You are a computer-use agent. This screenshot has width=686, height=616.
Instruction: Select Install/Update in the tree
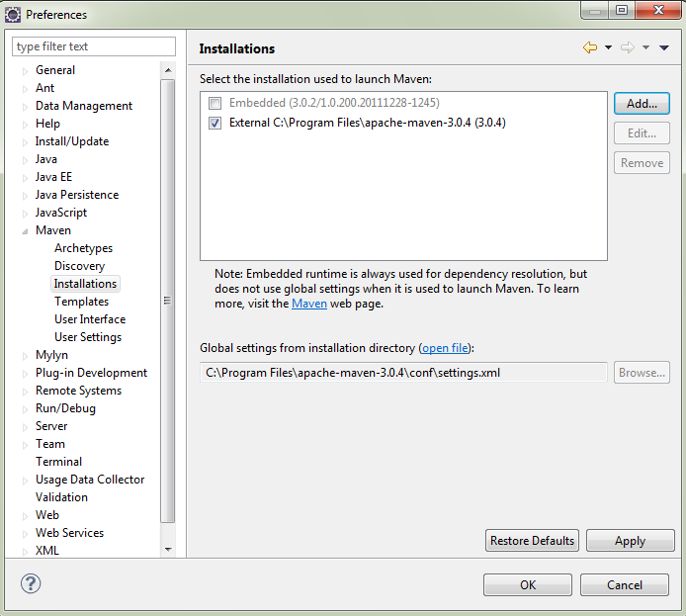point(72,141)
